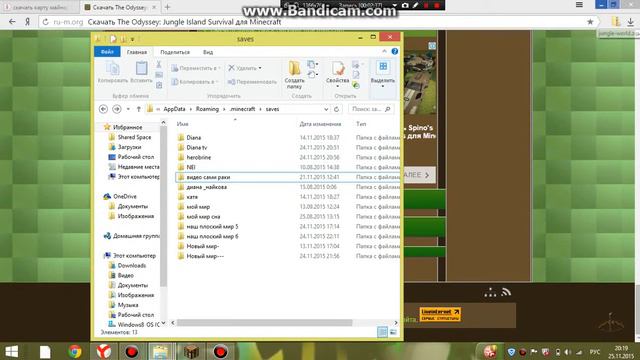Open Yandex Browser from the taskbar
The width and height of the screenshot is (640, 360).
(x=104, y=351)
